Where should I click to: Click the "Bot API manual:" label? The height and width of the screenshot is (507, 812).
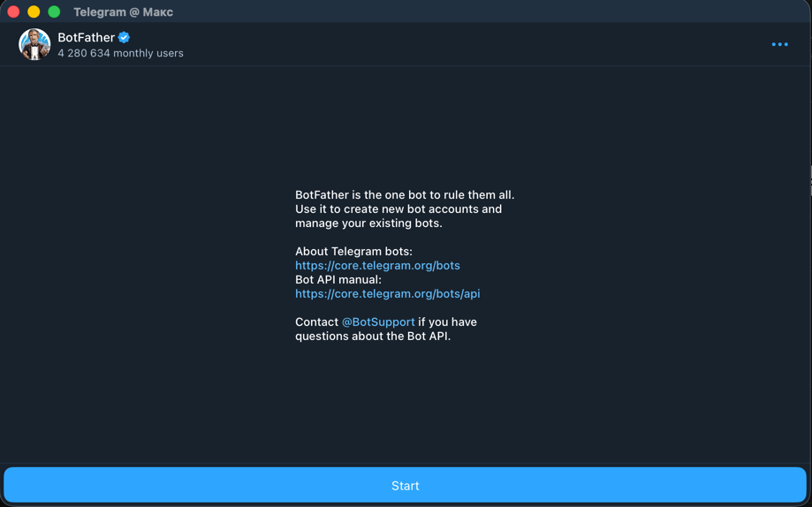(338, 279)
